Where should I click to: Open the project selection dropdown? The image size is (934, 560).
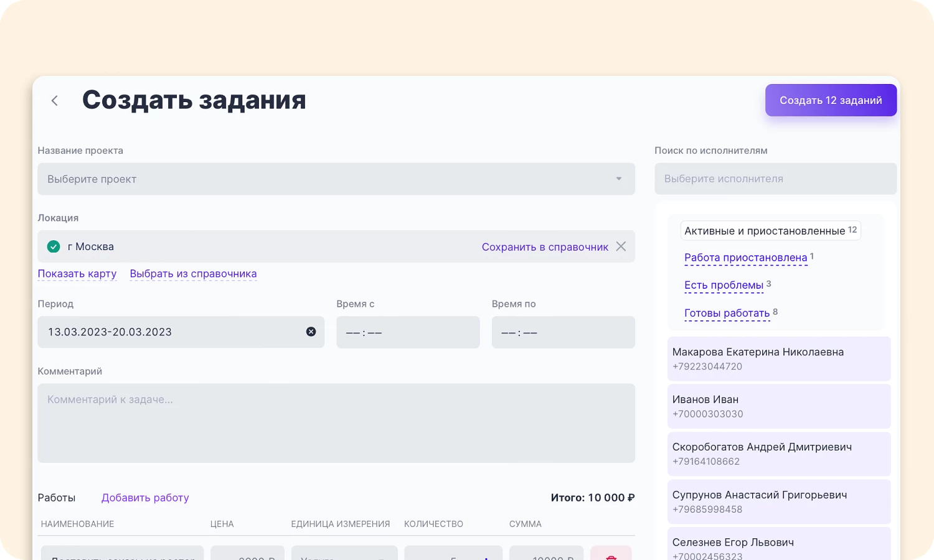click(336, 179)
